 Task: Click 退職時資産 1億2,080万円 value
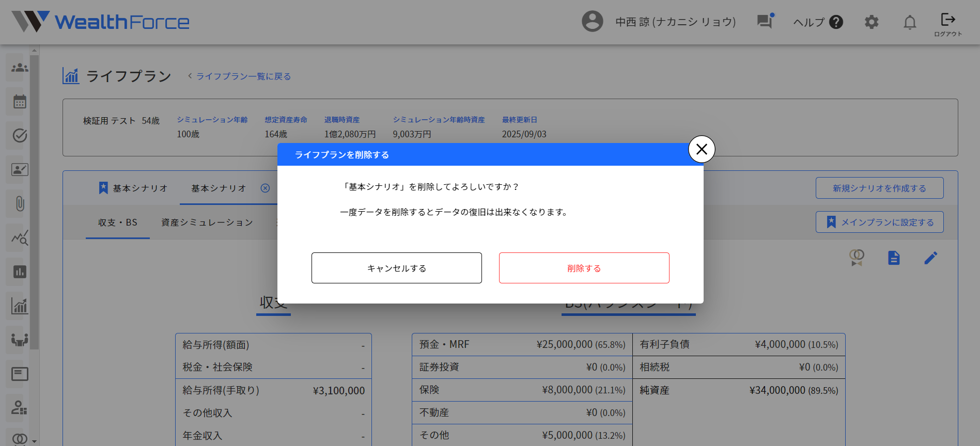coord(350,134)
